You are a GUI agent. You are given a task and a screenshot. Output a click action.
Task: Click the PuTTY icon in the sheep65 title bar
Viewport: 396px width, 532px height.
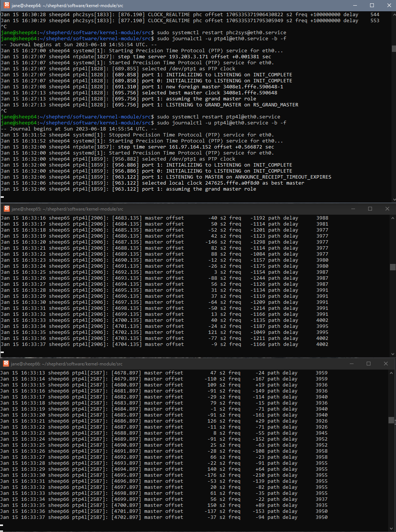pos(6,209)
